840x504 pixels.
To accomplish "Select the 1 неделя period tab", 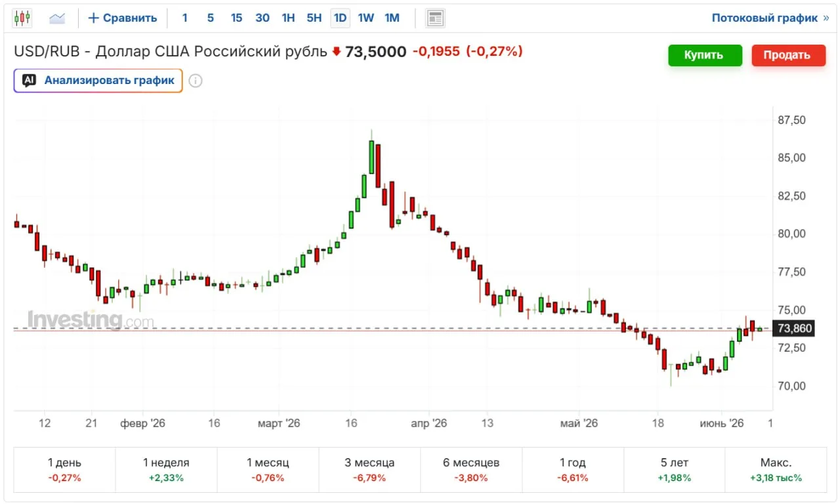I will 166,470.
